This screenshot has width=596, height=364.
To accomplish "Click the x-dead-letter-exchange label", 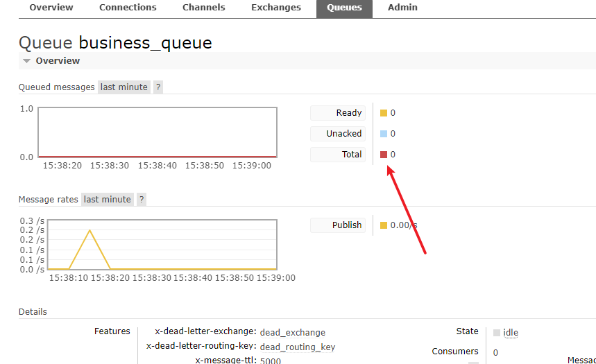I will 205,331.
